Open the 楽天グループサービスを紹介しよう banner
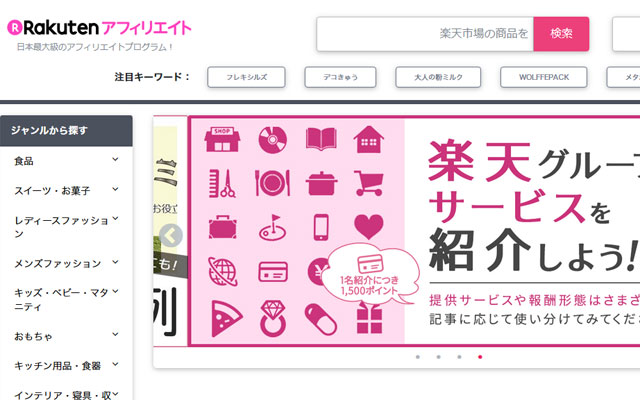This screenshot has height=400, width=640. coord(414,231)
